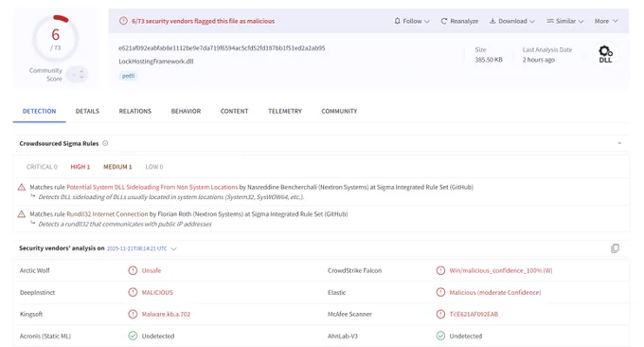This screenshot has height=347, width=644.
Task: Open Potential System DLL Sideloading rule link
Action: pyautogui.click(x=152, y=187)
